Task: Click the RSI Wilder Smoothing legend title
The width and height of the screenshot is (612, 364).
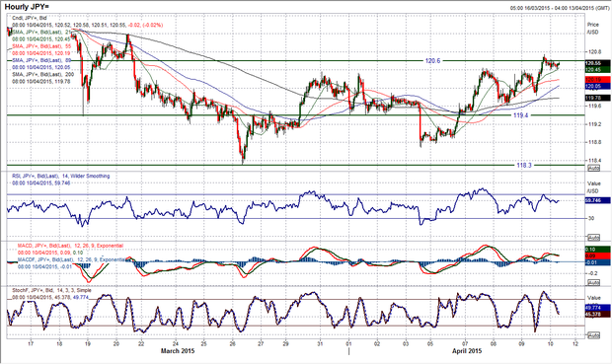Action: (x=60, y=176)
